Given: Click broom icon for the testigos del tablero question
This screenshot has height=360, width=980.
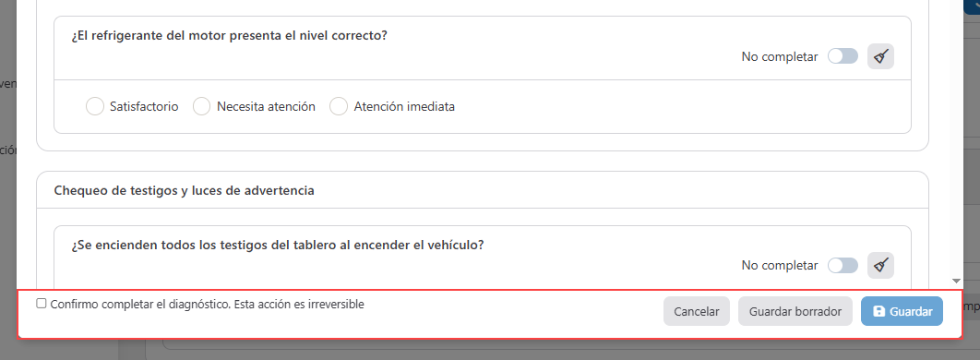Looking at the screenshot, I should (880, 266).
